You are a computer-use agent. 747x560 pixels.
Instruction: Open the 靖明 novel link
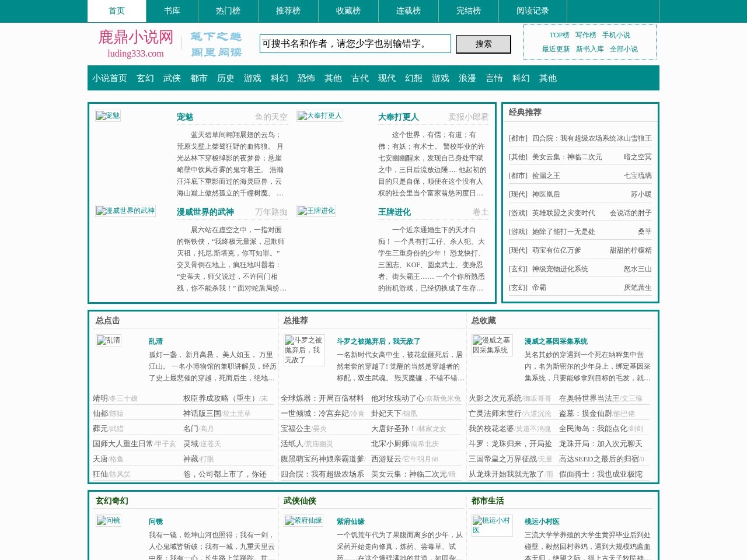point(100,398)
